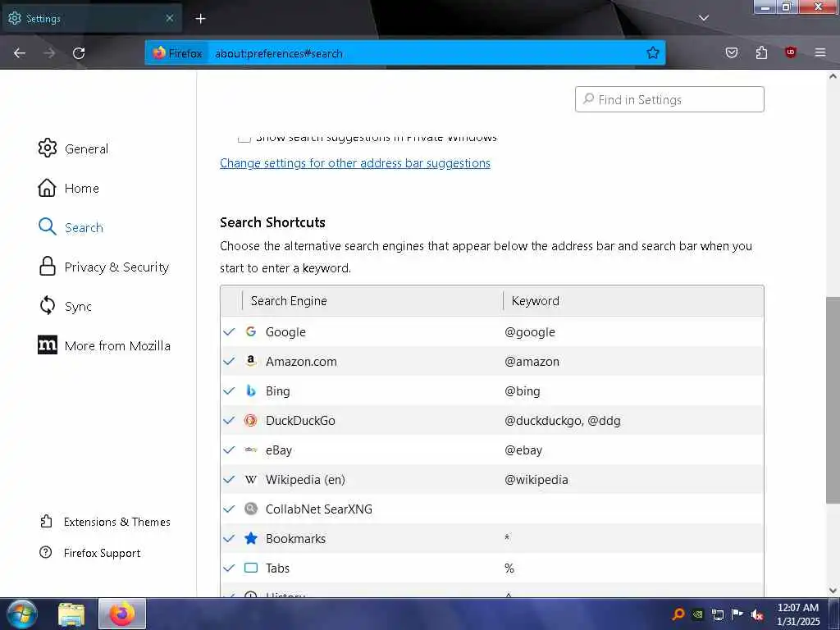Image resolution: width=840 pixels, height=630 pixels.
Task: Open Privacy & Security category
Action: click(104, 267)
